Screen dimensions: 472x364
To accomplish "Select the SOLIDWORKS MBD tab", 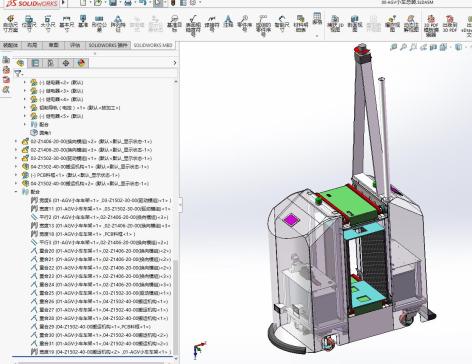I will click(153, 45).
